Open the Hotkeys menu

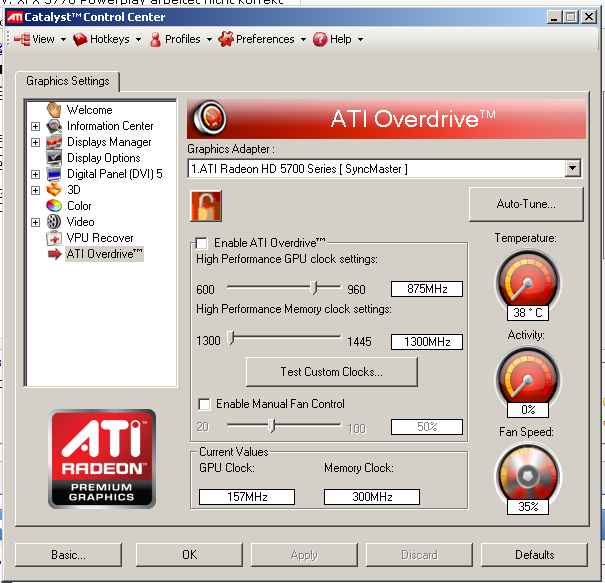108,39
